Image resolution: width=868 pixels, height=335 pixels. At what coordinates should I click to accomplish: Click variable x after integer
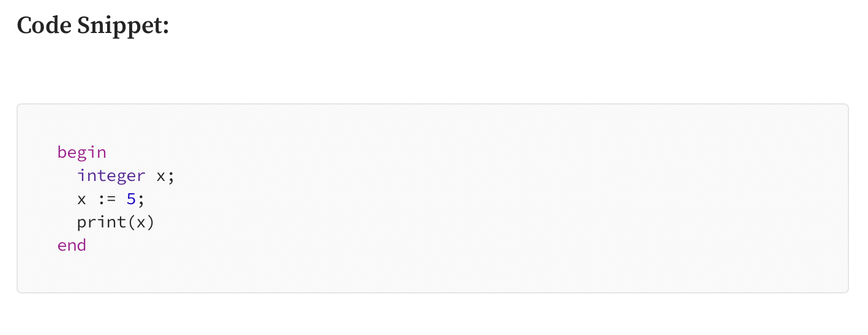pos(161,177)
